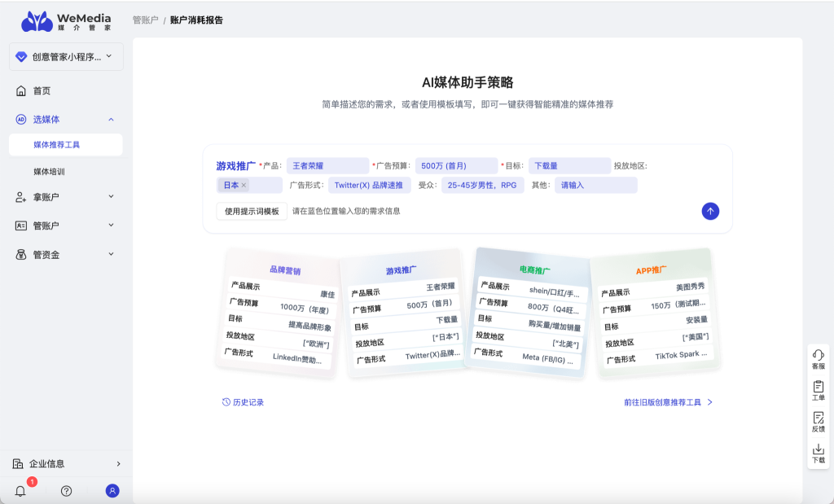Click the 反馈 feedback icon
The image size is (834, 504).
818,421
